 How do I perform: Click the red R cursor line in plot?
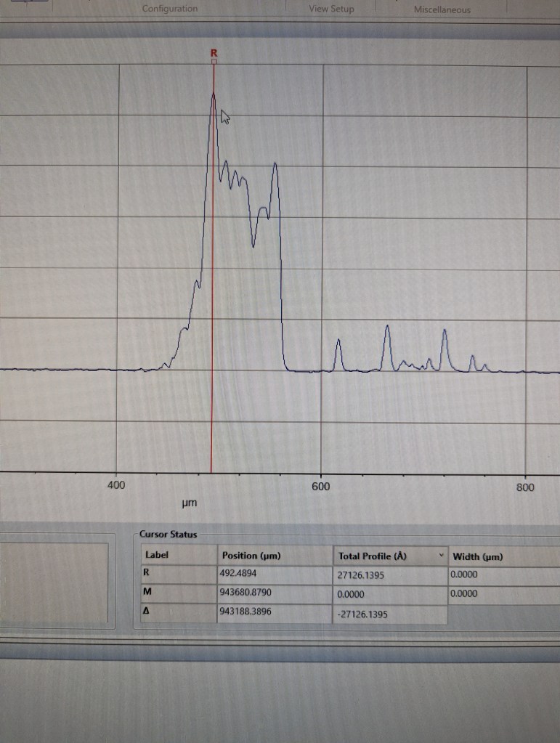tap(212, 291)
